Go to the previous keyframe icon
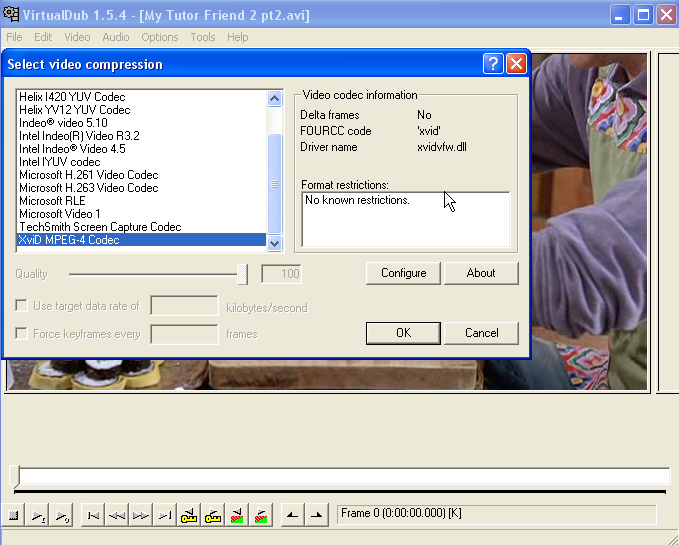679x545 pixels. [x=189, y=515]
